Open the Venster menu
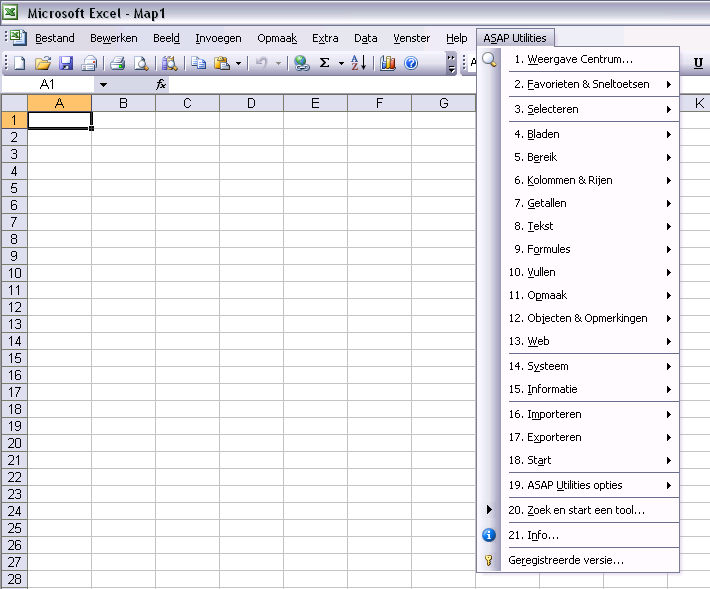Screen dimensions: 710x589 (x=411, y=38)
